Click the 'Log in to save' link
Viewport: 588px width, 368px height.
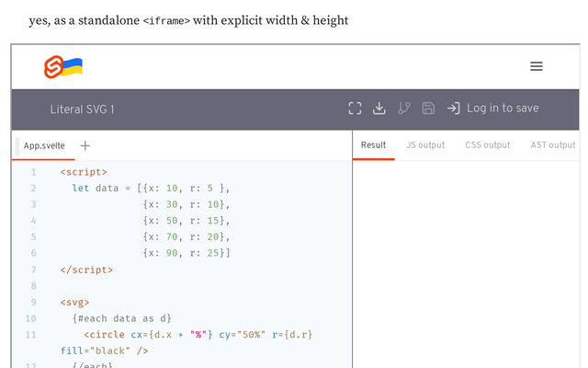pyautogui.click(x=502, y=109)
